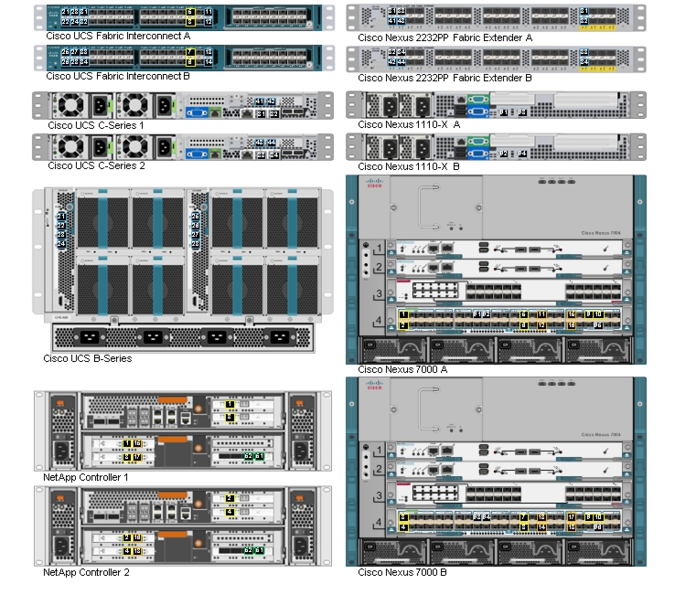
Task: Click slot number 3 on Nexus 7000 A
Action: [x=379, y=293]
